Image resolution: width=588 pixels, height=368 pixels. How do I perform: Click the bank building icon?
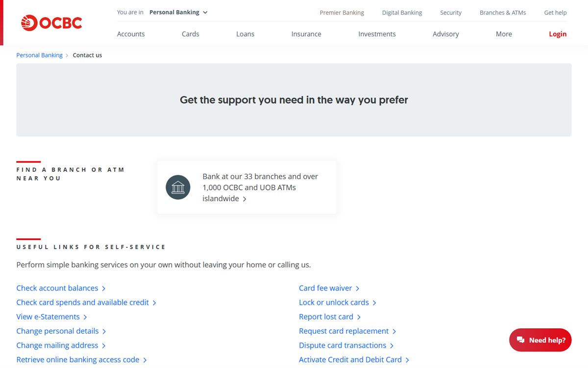pos(178,187)
